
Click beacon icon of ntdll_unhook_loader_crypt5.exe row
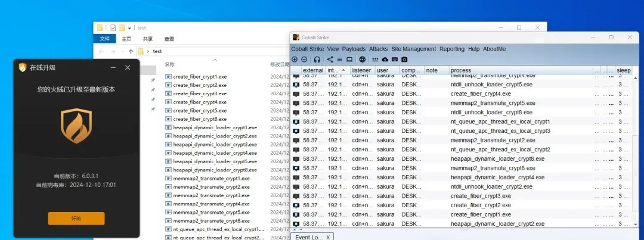pos(296,85)
